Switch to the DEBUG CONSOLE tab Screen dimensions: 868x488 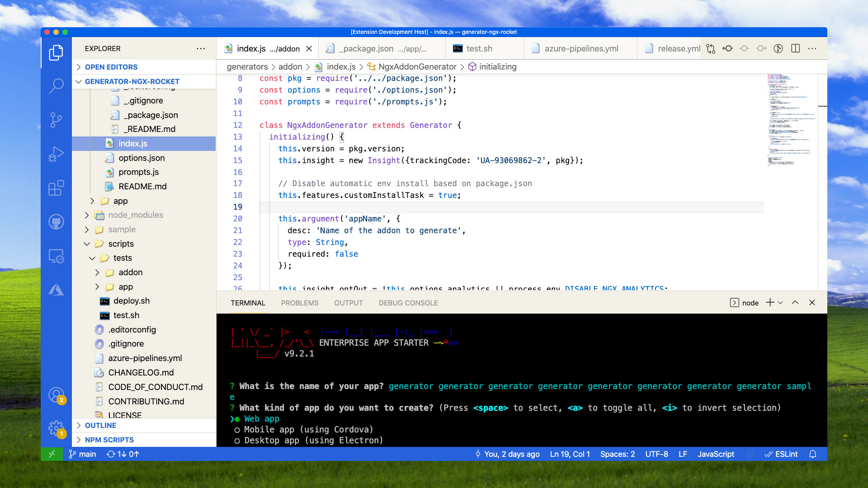408,303
